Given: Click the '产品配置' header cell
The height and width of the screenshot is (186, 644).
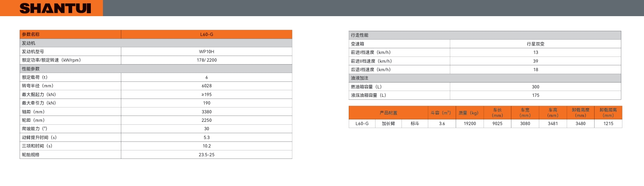Looking at the screenshot, I should [388, 113].
